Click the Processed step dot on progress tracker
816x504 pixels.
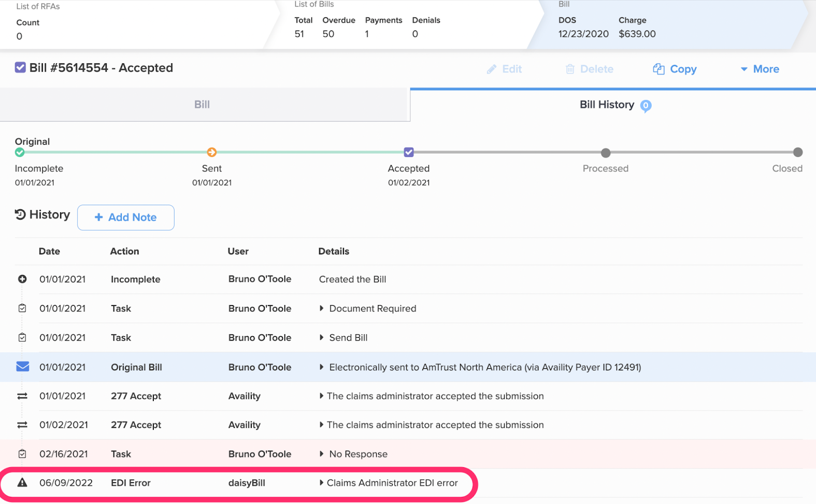click(x=606, y=153)
